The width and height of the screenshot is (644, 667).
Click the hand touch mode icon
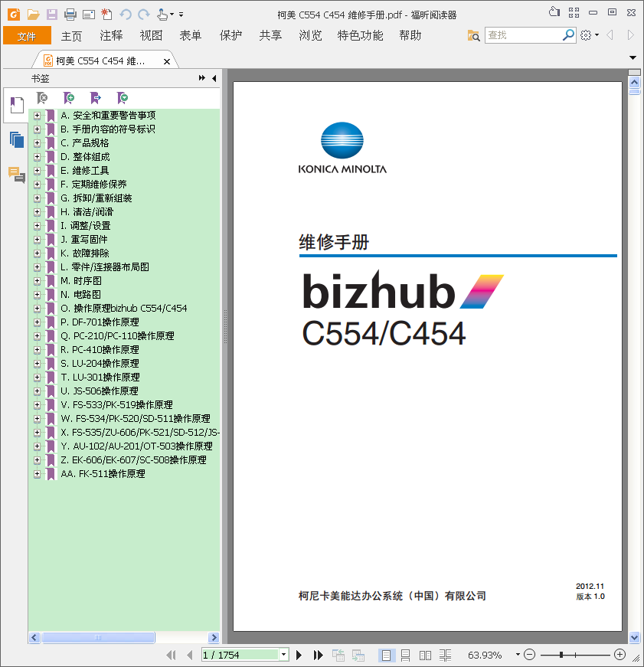(x=162, y=15)
